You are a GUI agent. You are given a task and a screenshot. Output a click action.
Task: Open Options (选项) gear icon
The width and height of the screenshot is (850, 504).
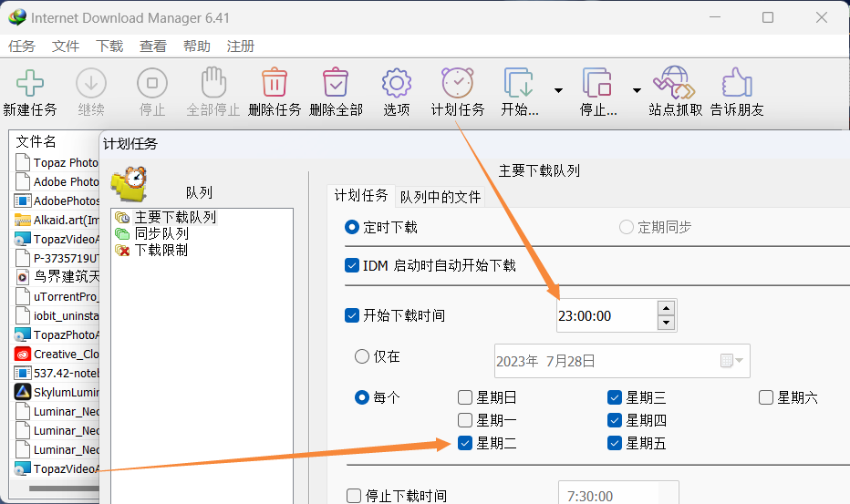(397, 83)
